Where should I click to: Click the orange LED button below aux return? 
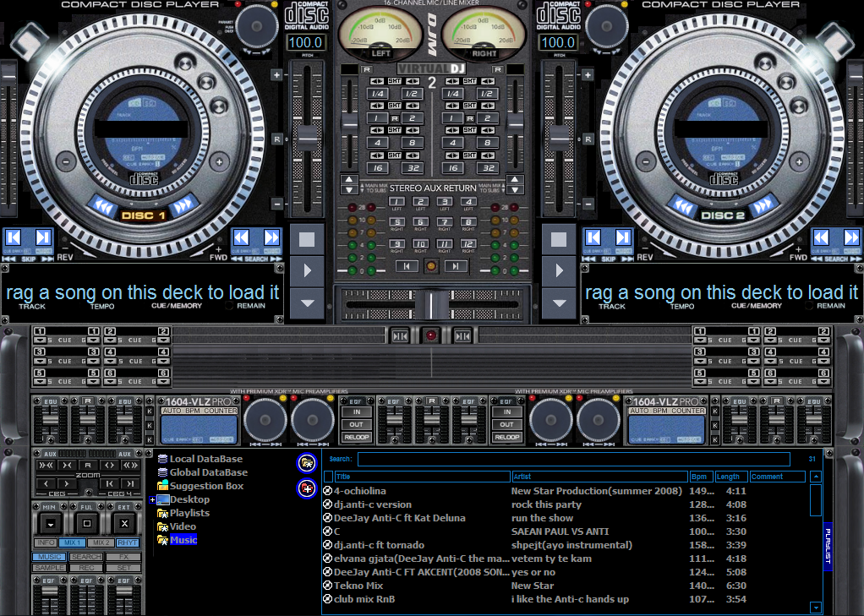click(431, 267)
